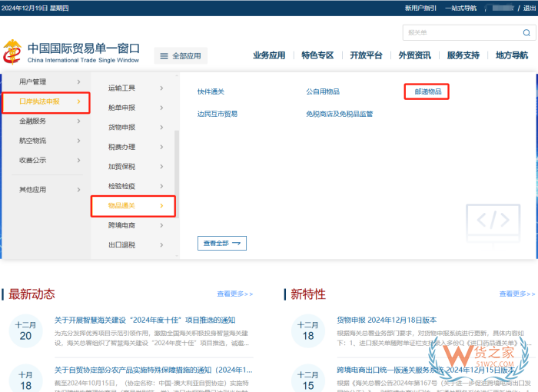This screenshot has height=392, width=538.
Task: Expand chevron next to 检验检疫
Action: 161,186
